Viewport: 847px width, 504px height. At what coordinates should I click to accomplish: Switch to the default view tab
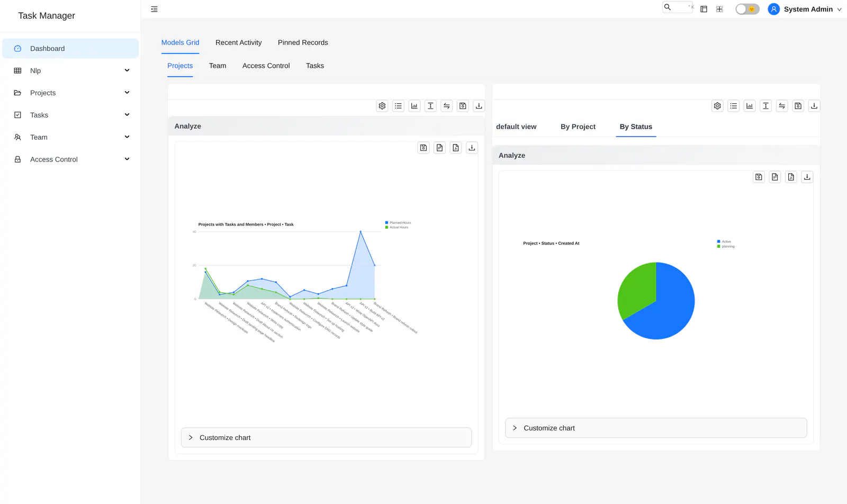pos(516,127)
